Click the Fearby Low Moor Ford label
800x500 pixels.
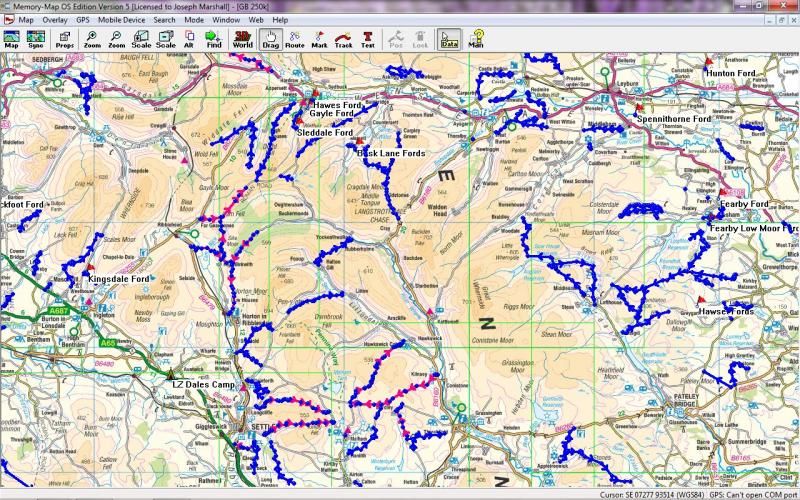coord(755,229)
